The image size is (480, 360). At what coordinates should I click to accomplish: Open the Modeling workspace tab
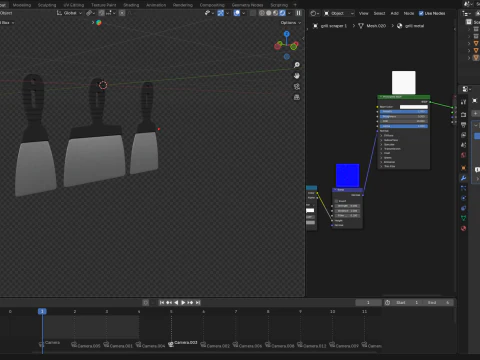(x=22, y=5)
